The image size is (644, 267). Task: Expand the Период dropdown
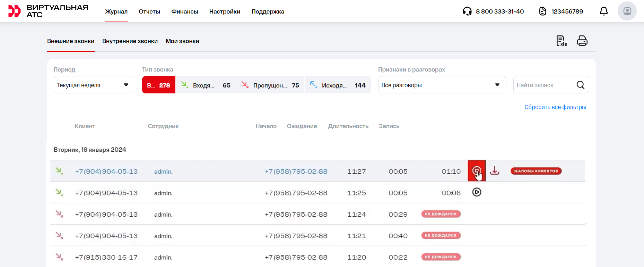94,85
